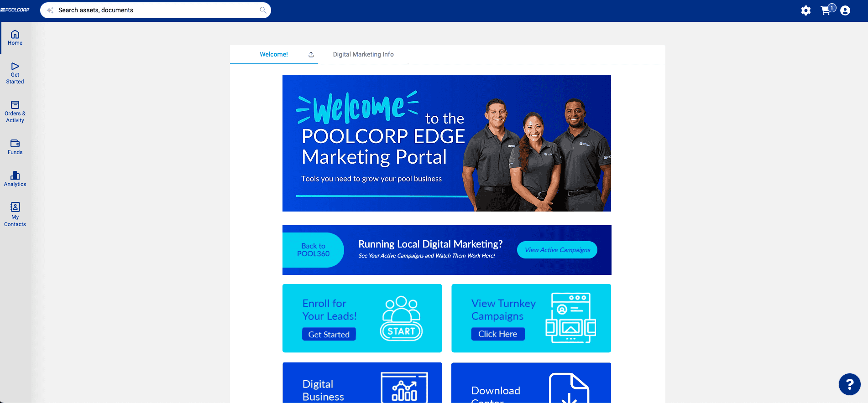Select the Welcome! tab
The height and width of the screenshot is (403, 868).
pyautogui.click(x=274, y=54)
